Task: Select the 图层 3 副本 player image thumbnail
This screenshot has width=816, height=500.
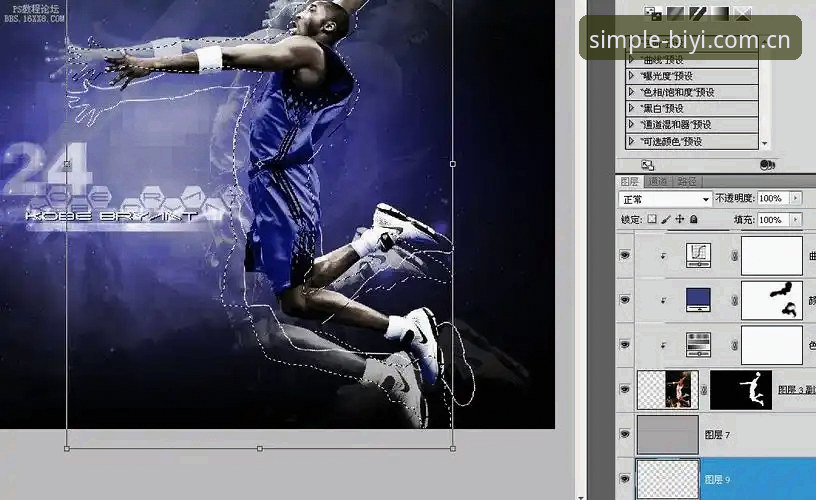Action: click(x=668, y=390)
